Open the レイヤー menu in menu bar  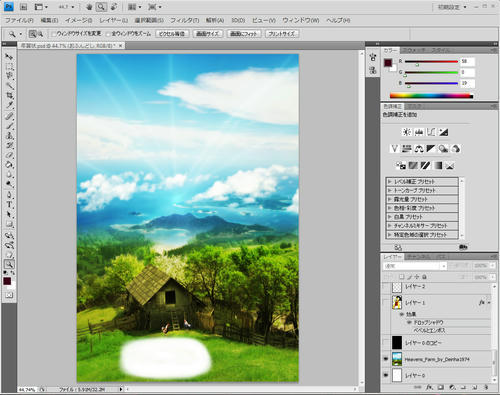[x=113, y=20]
